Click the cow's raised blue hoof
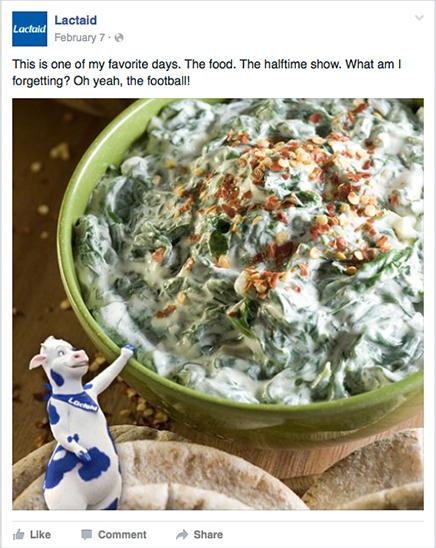Screen dimensions: 436x548 (128, 350)
